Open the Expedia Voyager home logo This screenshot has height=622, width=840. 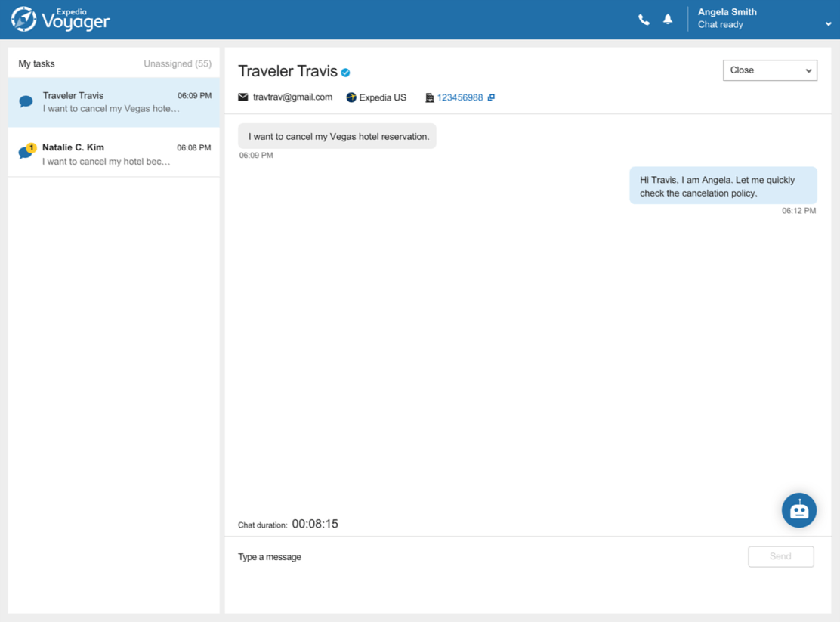click(60, 19)
